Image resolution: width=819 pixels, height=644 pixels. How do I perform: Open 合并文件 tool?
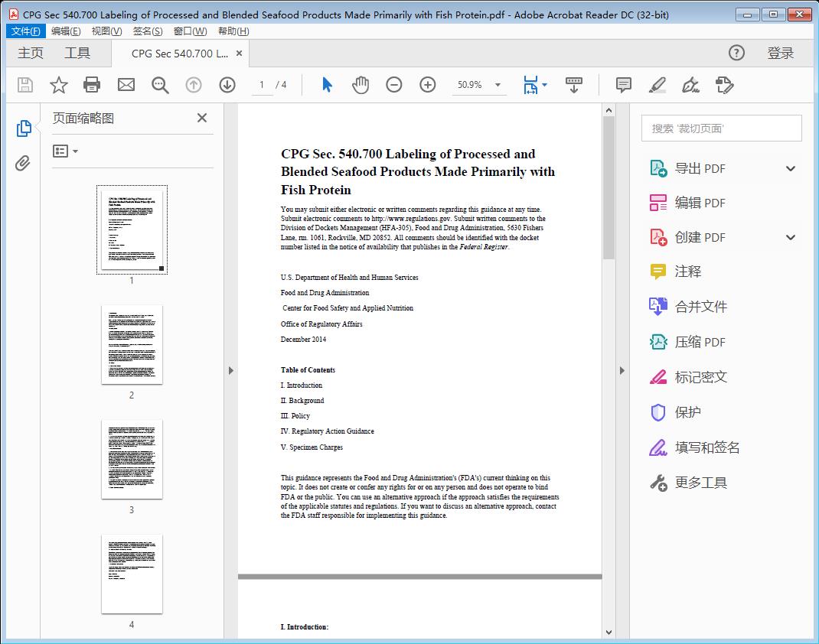[700, 307]
